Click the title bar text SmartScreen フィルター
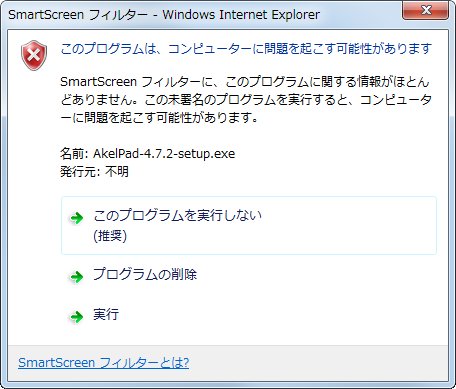Viewport: 456px width, 389px height. click(x=78, y=15)
